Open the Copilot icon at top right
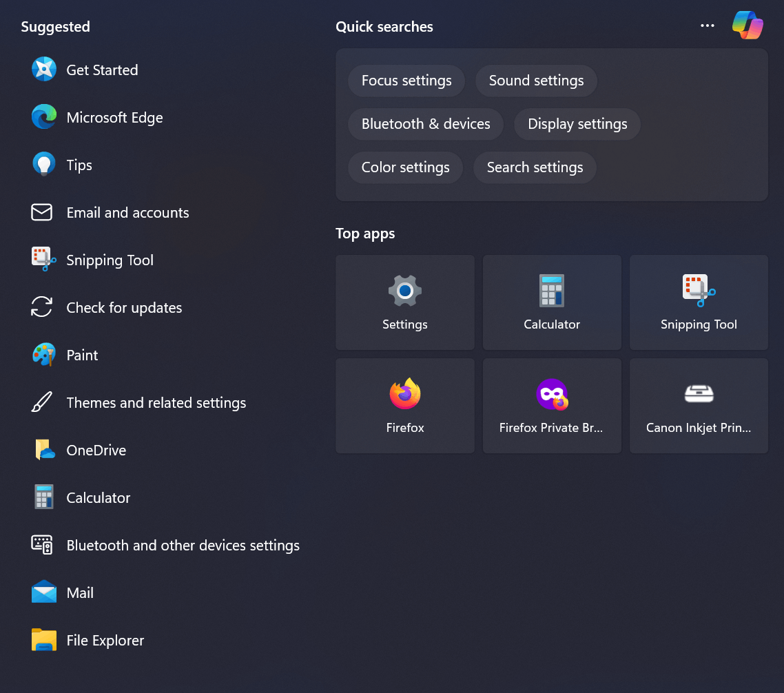 [747, 25]
